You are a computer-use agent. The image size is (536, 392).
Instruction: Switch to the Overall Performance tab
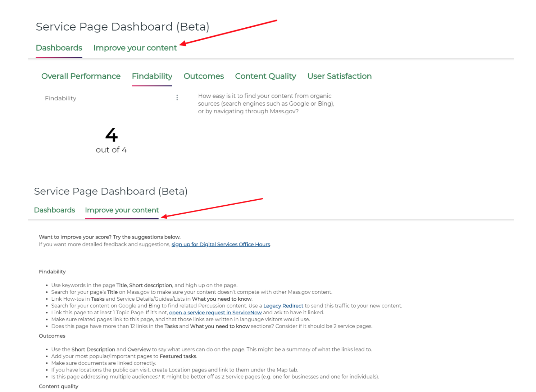pyautogui.click(x=81, y=76)
